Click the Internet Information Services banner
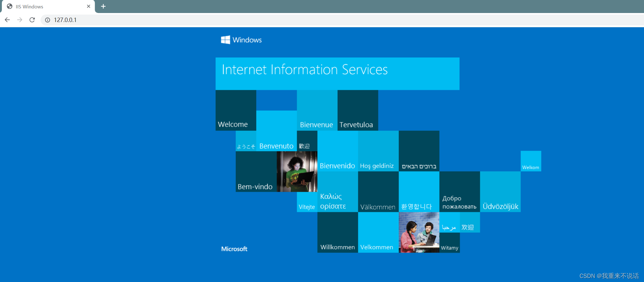The width and height of the screenshot is (644, 282). pyautogui.click(x=337, y=74)
